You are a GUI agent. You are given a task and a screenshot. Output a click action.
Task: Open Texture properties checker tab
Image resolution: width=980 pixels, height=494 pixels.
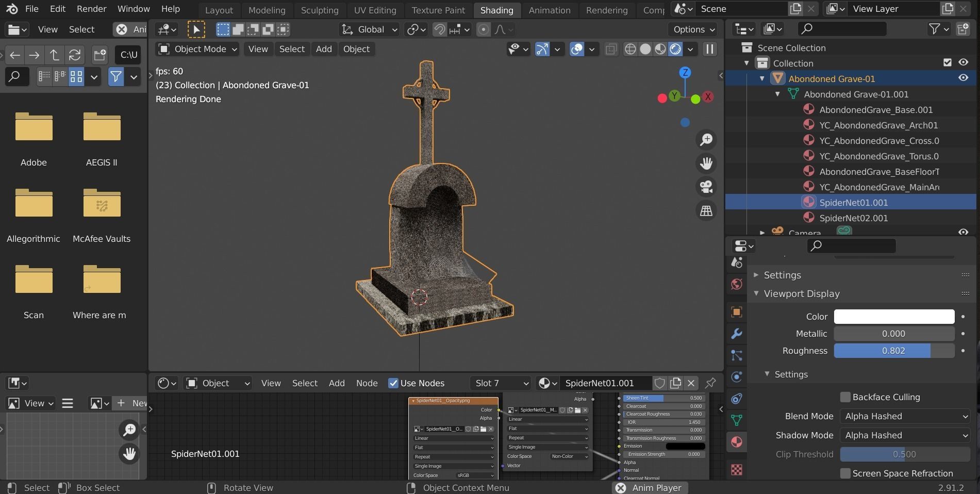(737, 469)
